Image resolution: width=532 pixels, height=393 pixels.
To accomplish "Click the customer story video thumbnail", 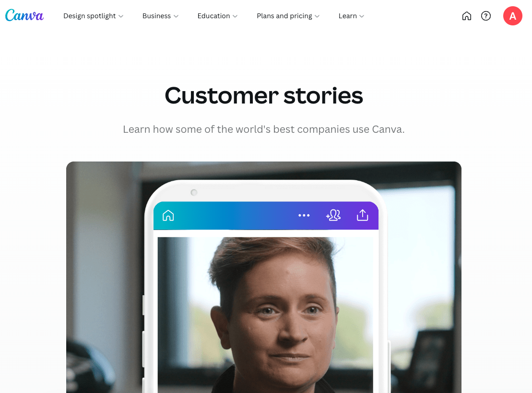I will tap(264, 277).
